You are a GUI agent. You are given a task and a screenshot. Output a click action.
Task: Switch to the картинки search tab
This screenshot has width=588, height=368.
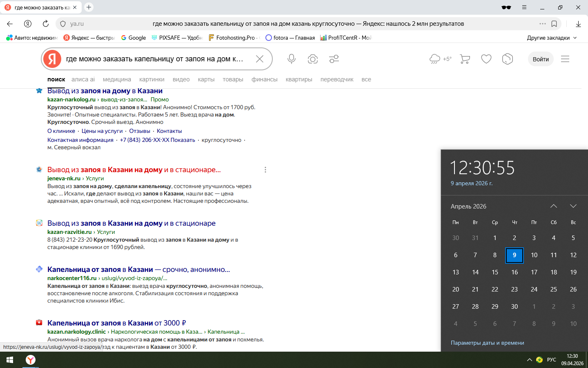pyautogui.click(x=151, y=79)
